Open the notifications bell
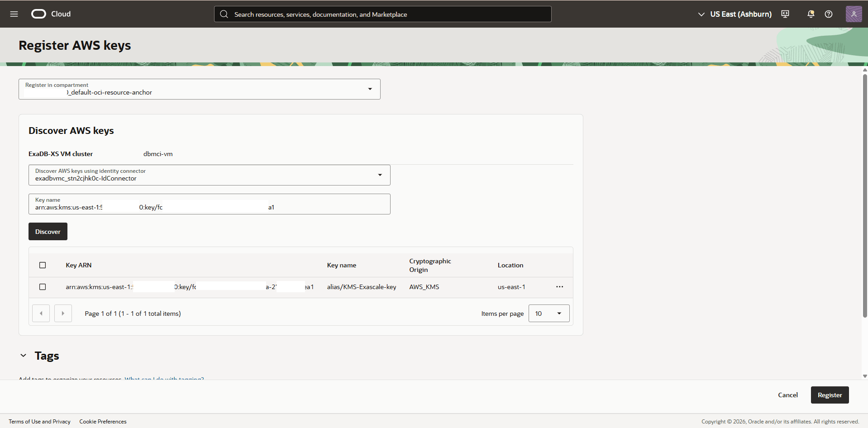This screenshot has width=868, height=428. click(811, 14)
